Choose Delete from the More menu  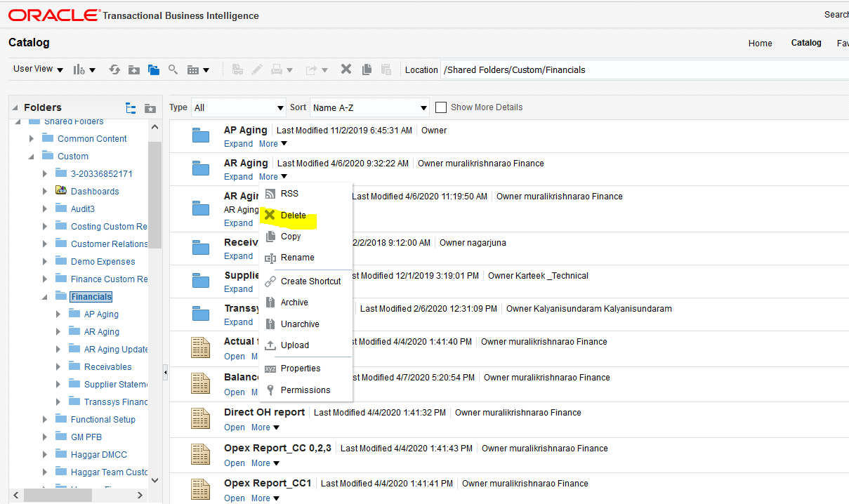click(x=305, y=215)
